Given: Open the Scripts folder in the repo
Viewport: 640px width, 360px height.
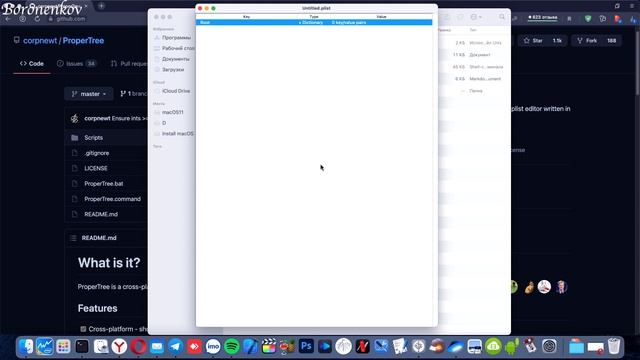Looking at the screenshot, I should point(93,138).
